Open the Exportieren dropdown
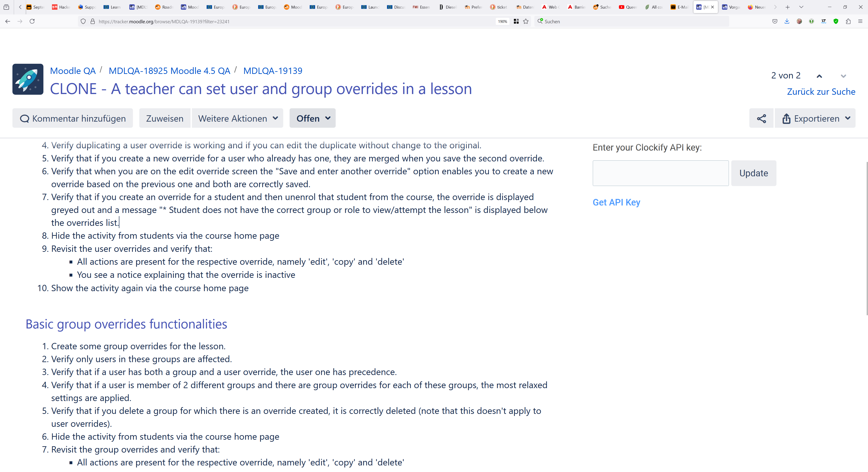The width and height of the screenshot is (868, 472). (815, 118)
